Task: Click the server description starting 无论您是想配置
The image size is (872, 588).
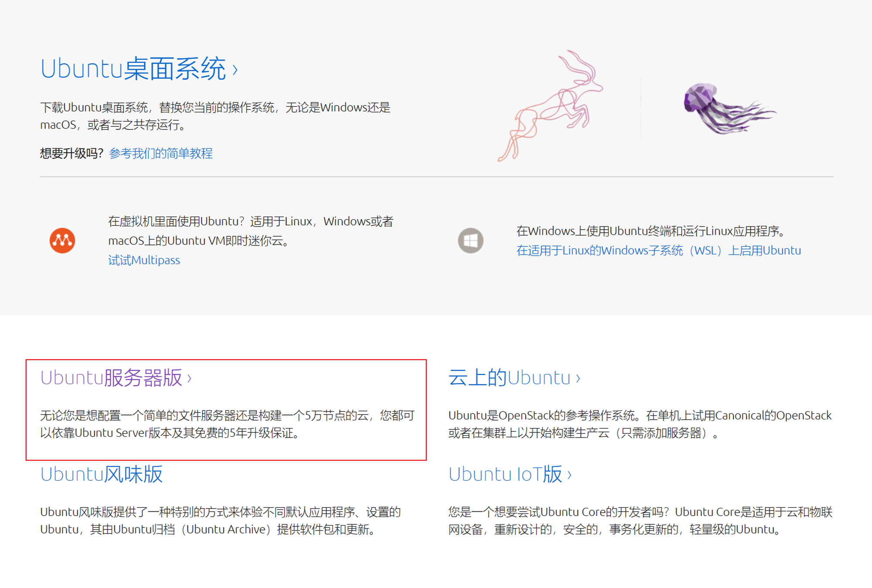Action: 227,424
